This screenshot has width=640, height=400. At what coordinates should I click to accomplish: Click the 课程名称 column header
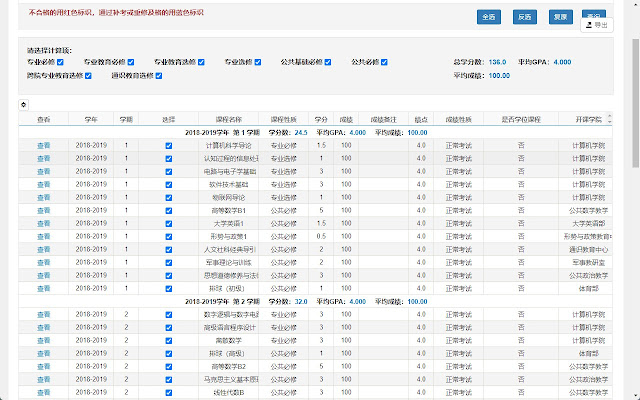point(229,120)
